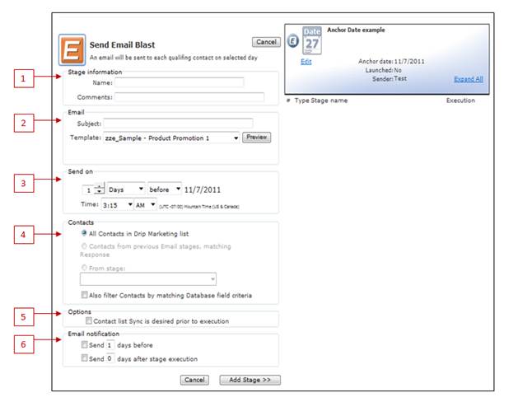Click the blue E stage icon

[293, 43]
